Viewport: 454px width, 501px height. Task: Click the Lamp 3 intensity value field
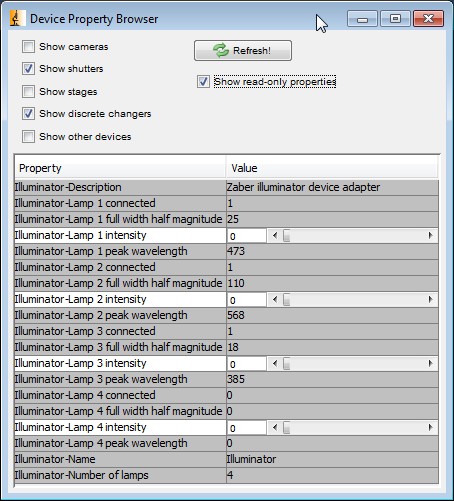[247, 364]
